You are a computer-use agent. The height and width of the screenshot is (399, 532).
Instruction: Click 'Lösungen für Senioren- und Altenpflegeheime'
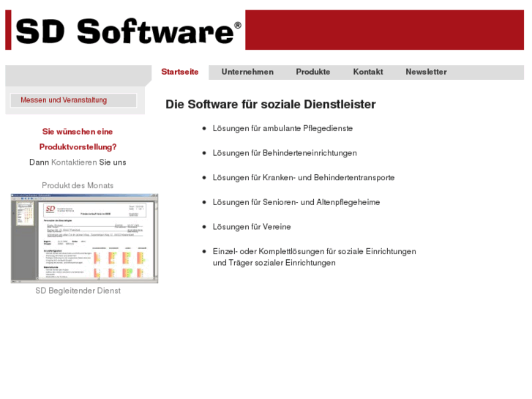(296, 202)
